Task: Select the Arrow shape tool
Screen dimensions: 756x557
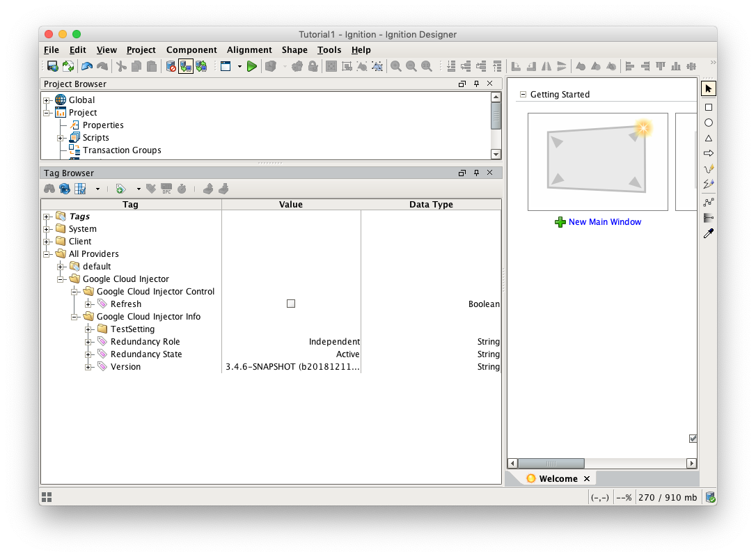Action: tap(709, 153)
